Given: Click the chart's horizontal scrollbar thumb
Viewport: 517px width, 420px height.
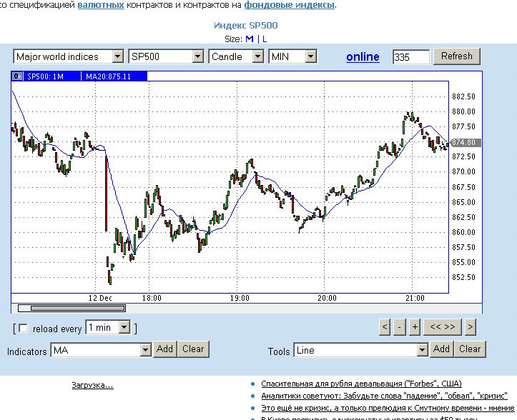Looking at the screenshot, I should click(x=72, y=309).
